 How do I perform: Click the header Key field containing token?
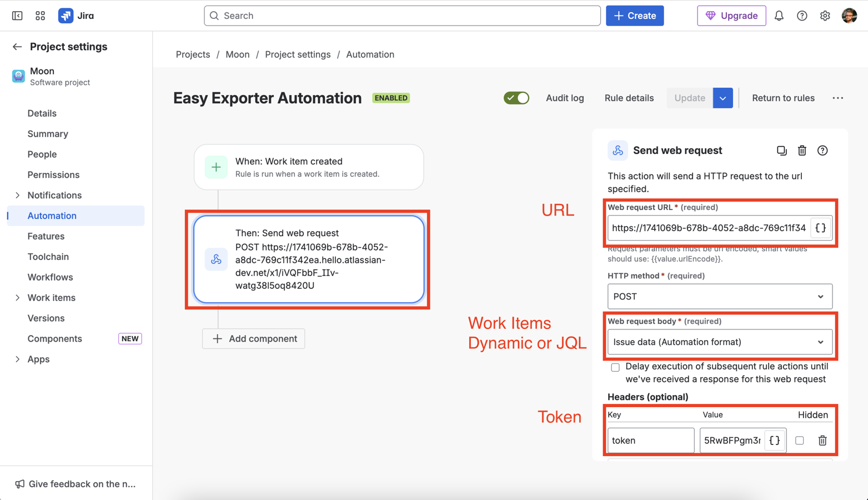point(651,441)
